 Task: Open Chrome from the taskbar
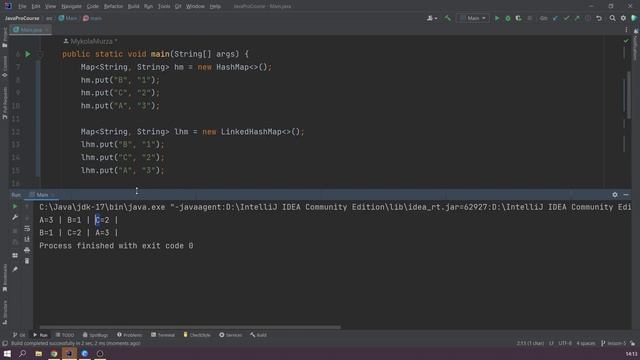pos(54,353)
